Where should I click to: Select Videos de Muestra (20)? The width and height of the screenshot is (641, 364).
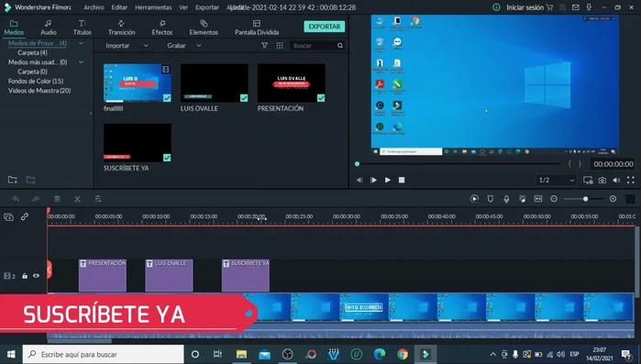tap(39, 90)
